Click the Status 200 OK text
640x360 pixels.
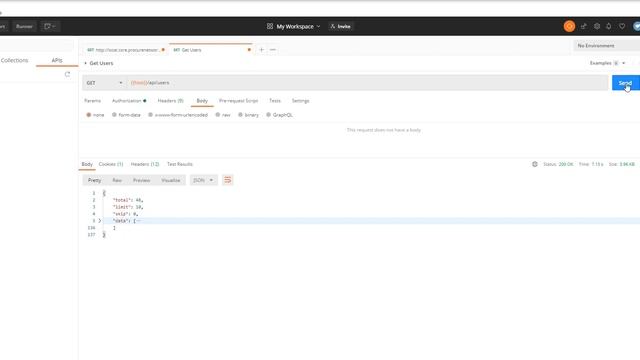coord(558,164)
